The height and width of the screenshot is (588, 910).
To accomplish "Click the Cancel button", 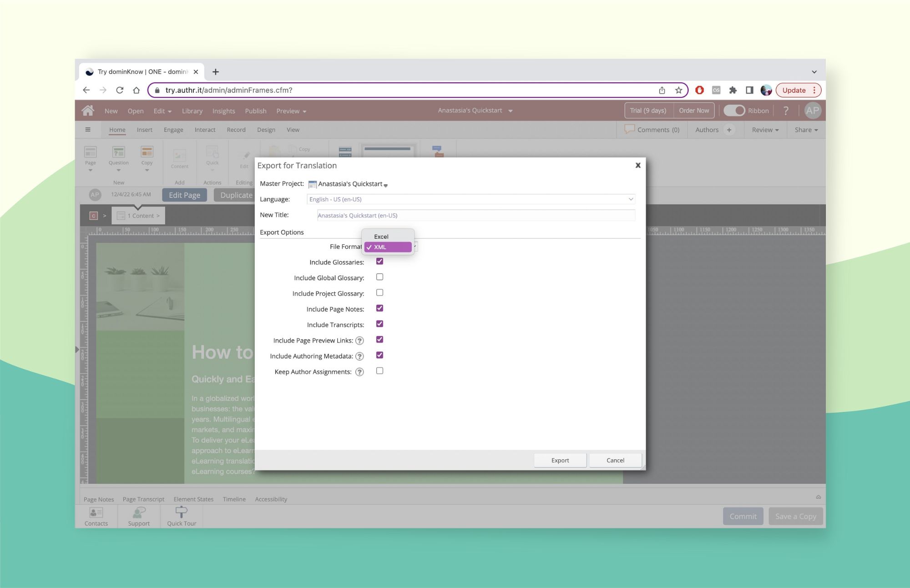I will [615, 460].
